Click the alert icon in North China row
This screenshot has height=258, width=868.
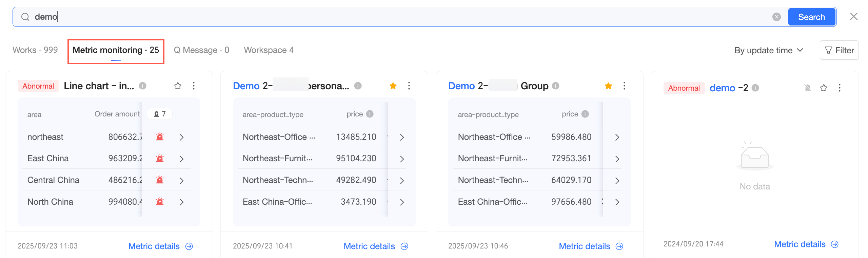(160, 202)
